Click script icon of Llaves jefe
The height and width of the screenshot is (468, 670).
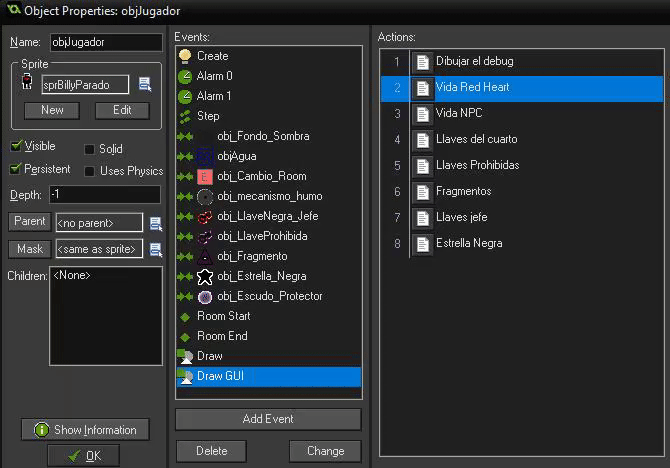point(422,219)
